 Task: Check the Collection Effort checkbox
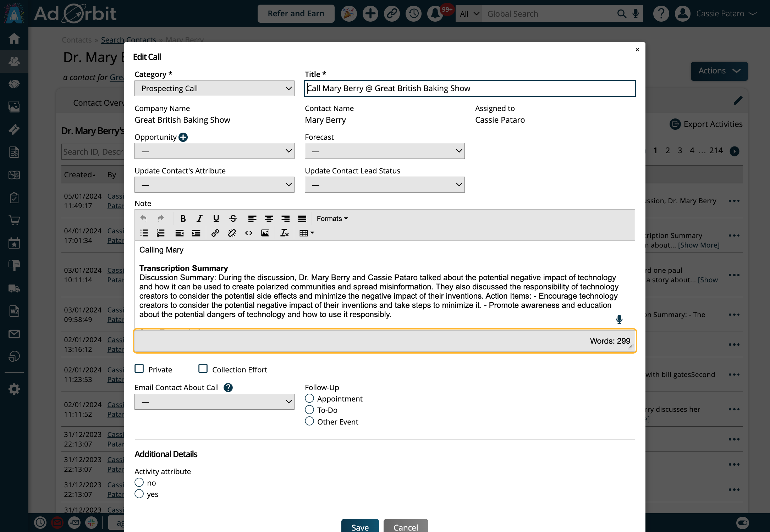coord(203,369)
